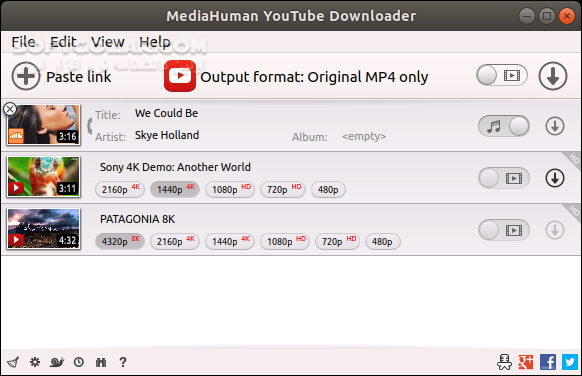Open the Google Plus icon
This screenshot has width=582, height=376.
(526, 362)
